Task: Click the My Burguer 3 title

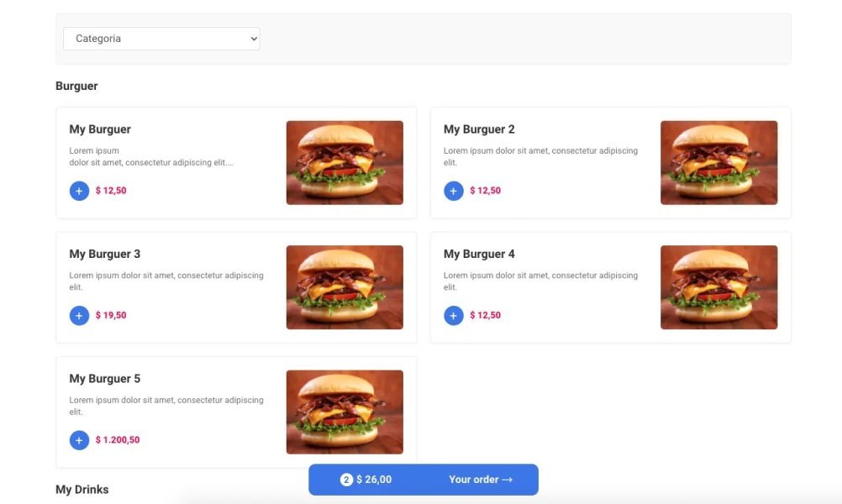Action: click(104, 254)
